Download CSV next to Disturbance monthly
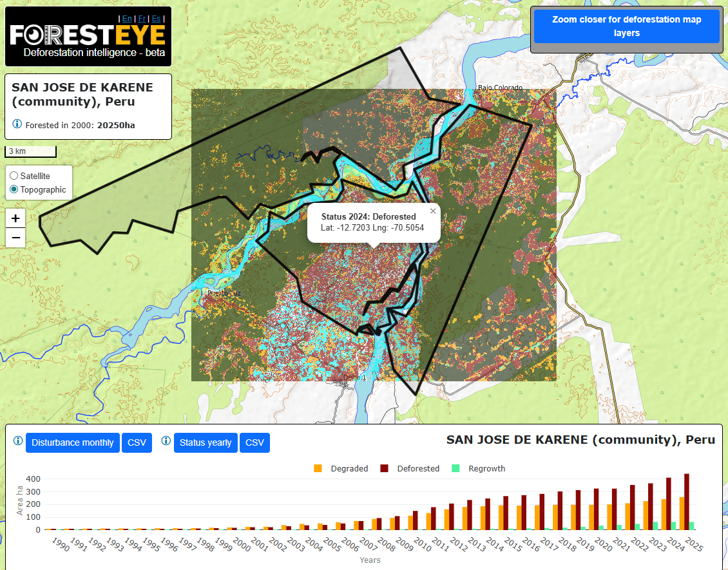728x570 pixels. (137, 442)
